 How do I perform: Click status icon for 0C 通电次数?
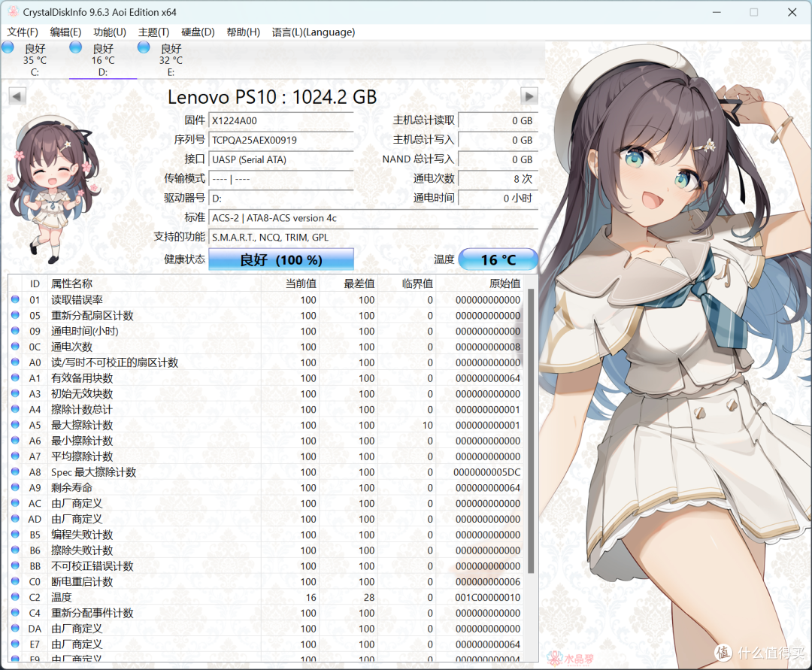(15, 347)
